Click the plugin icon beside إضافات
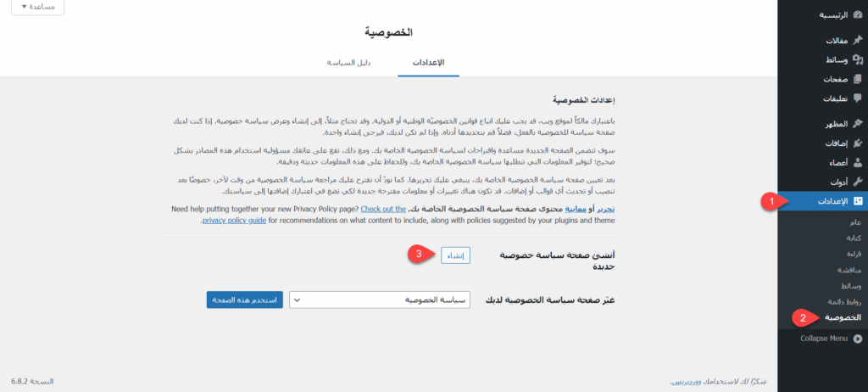868x392 pixels. pos(858,143)
